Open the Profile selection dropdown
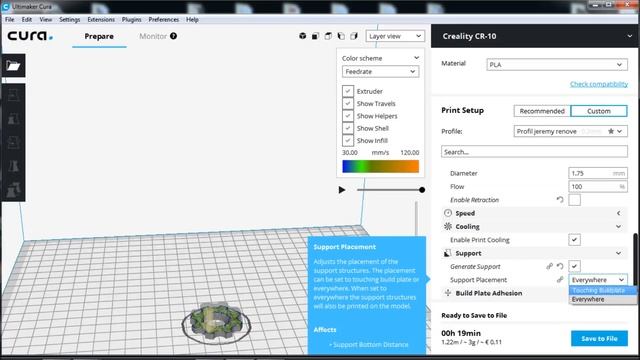This screenshot has height=360, width=640. pos(571,131)
